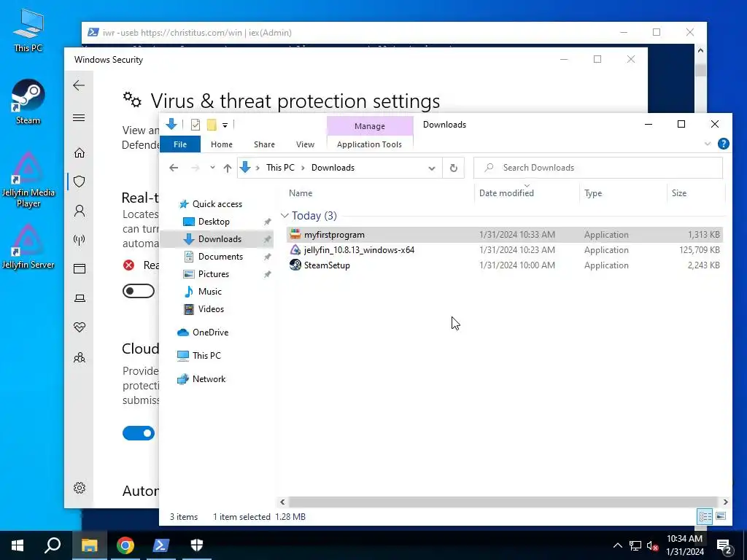Refresh the Downloads folder
This screenshot has width=747, height=560.
coord(454,168)
